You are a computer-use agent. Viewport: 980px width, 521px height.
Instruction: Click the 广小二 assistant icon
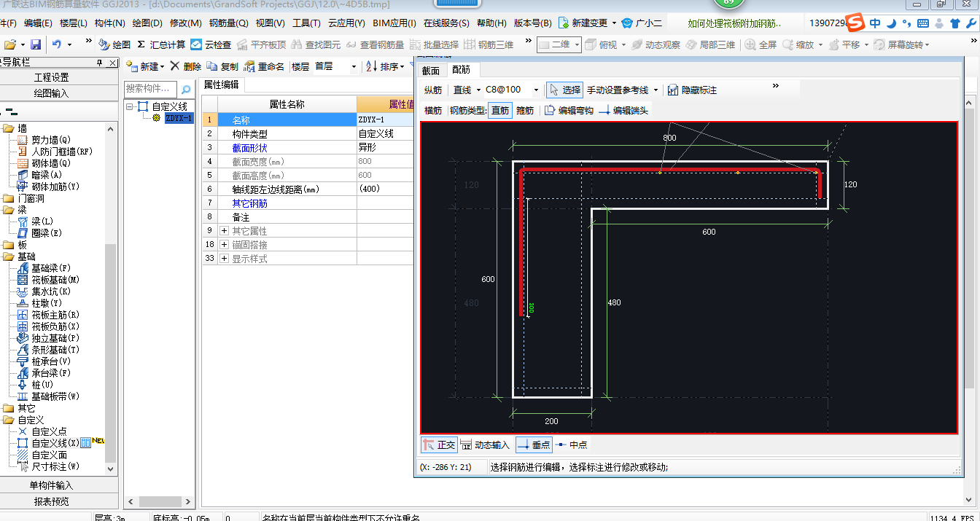tap(642, 23)
